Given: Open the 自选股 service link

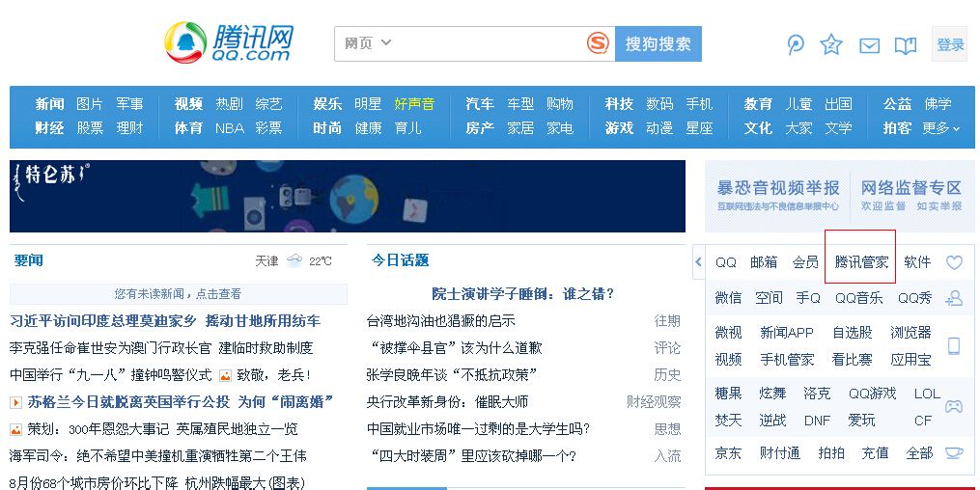Looking at the screenshot, I should (x=852, y=333).
